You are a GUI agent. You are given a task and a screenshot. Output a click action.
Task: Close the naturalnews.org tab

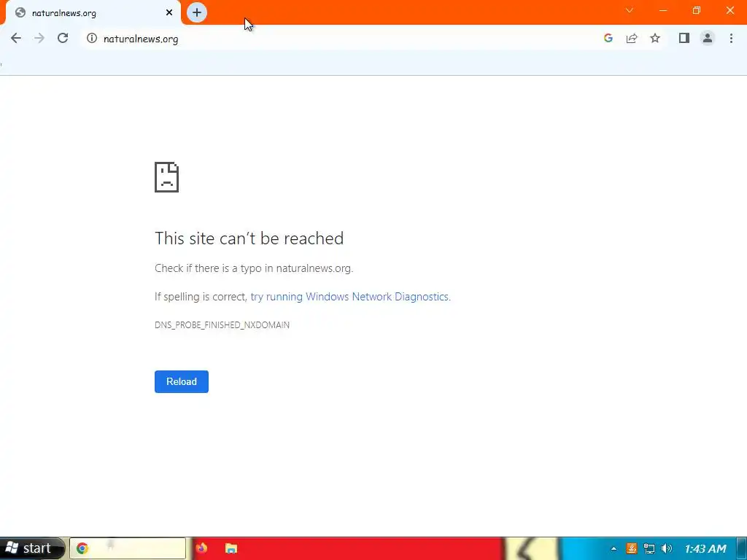(169, 13)
